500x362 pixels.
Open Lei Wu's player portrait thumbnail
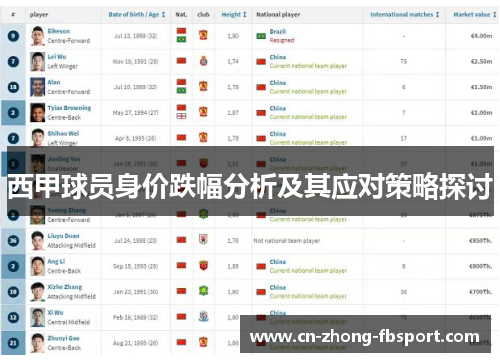pos(37,61)
